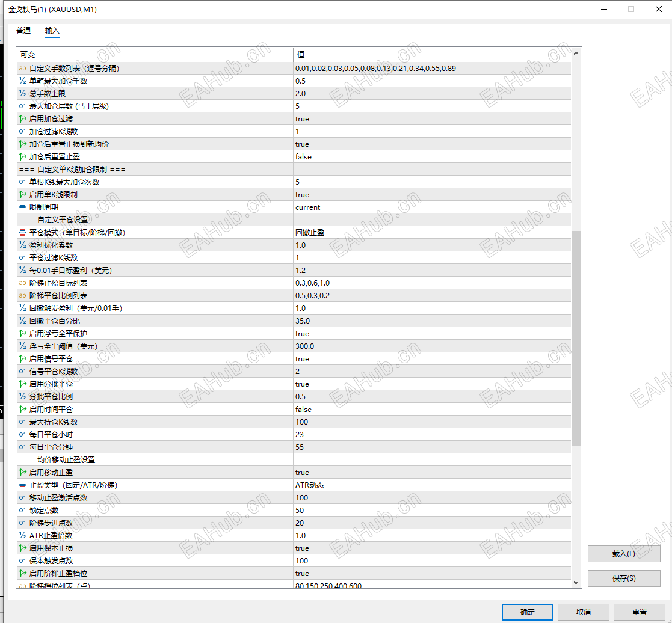Click the scrollbar up arrow

[x=576, y=53]
